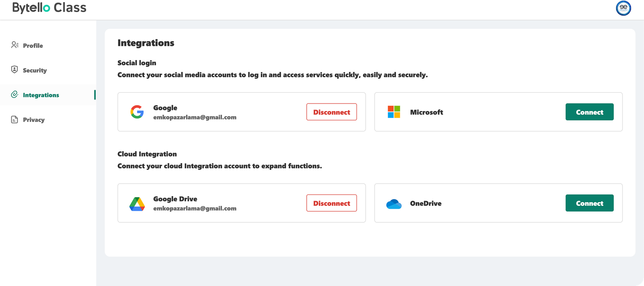
Task: Click the Security shield icon in sidebar
Action: (x=14, y=70)
